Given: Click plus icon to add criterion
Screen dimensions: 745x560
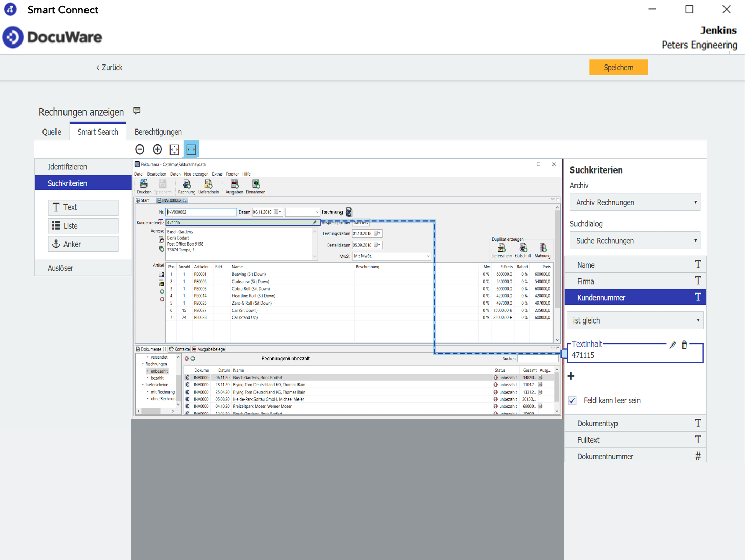Looking at the screenshot, I should 571,376.
